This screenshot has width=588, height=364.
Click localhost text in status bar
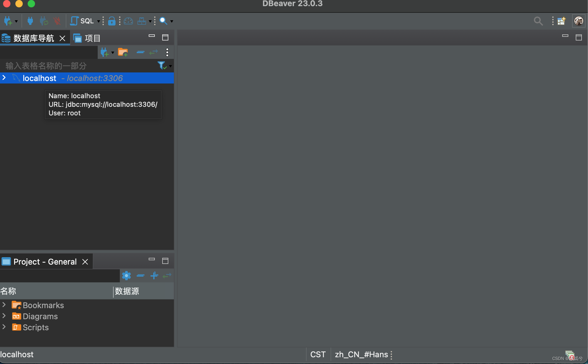point(17,354)
